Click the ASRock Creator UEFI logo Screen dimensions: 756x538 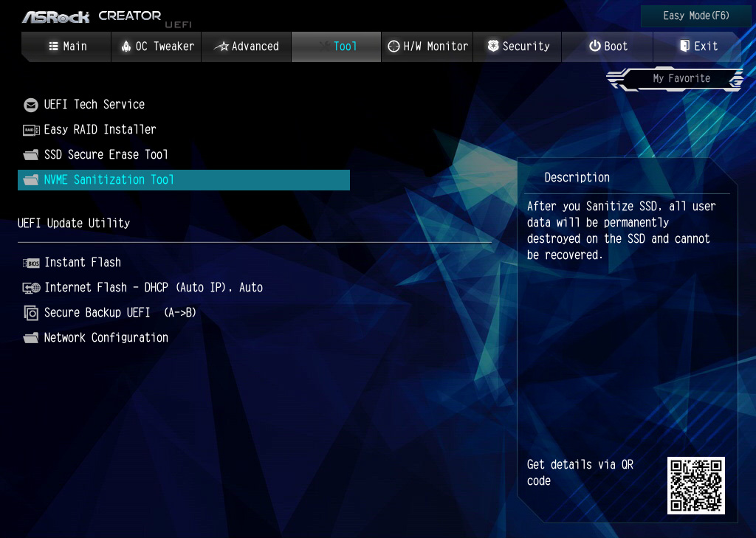pos(106,18)
